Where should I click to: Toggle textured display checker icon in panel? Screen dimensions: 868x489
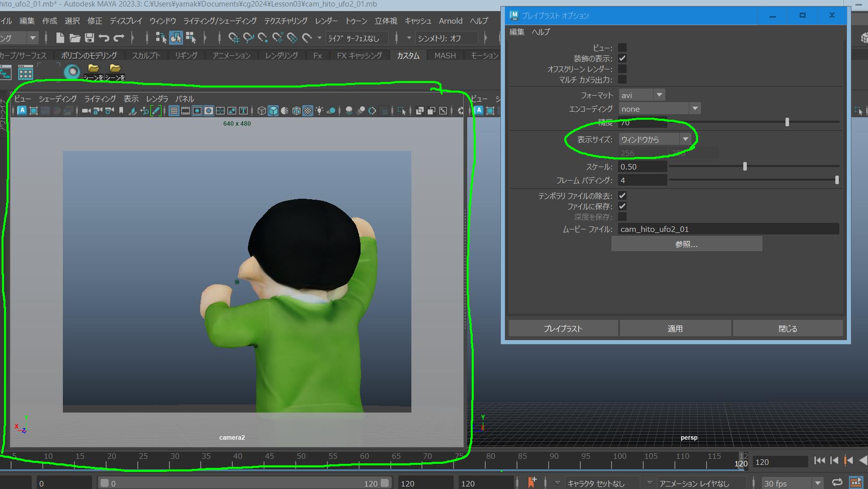(x=308, y=111)
